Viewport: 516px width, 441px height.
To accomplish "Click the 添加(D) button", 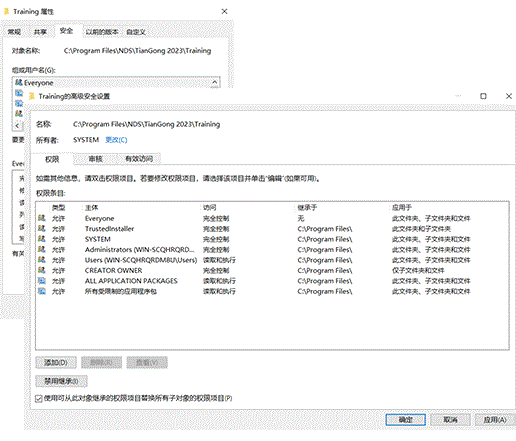I will [x=56, y=363].
